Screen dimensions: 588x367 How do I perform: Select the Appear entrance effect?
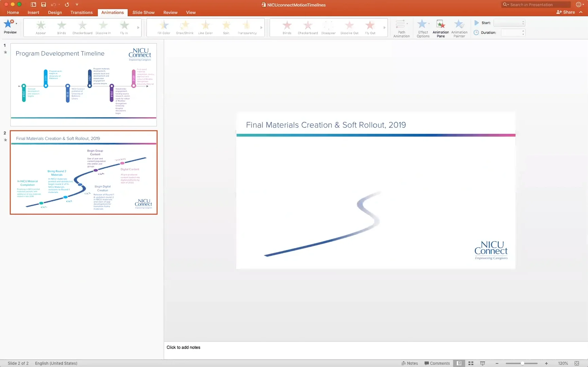(41, 27)
